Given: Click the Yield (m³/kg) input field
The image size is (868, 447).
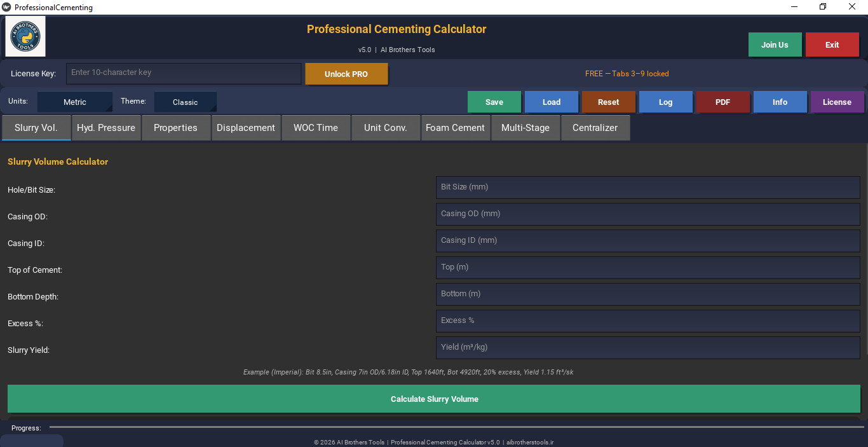Looking at the screenshot, I should [x=648, y=348].
